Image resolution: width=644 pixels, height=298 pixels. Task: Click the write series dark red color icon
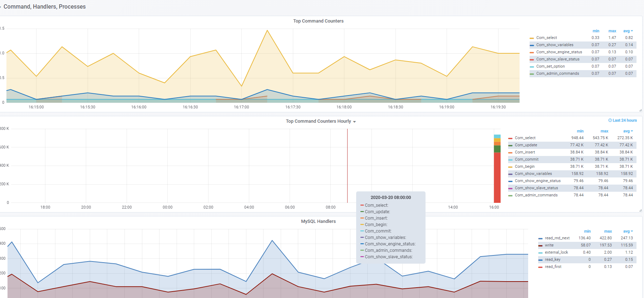pyautogui.click(x=540, y=245)
